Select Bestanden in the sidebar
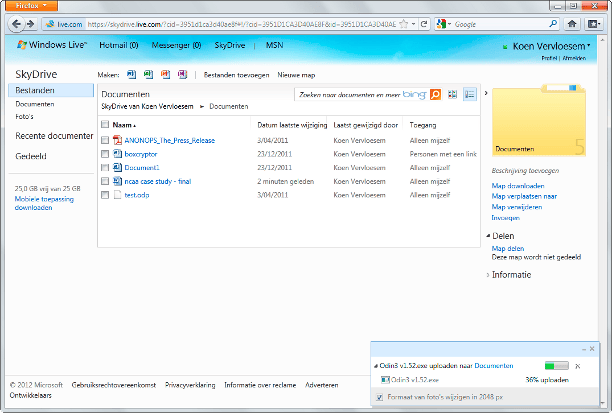The height and width of the screenshot is (413, 612). pos(51,90)
